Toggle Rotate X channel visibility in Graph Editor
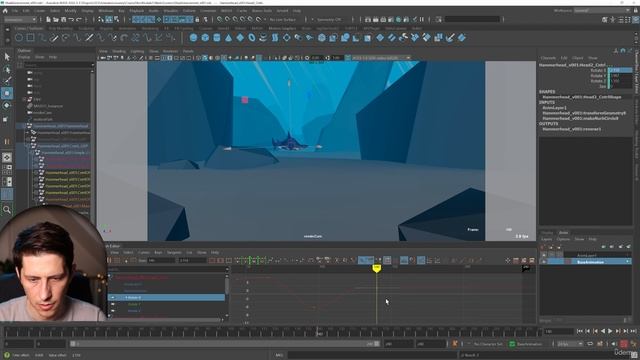 coord(113,298)
